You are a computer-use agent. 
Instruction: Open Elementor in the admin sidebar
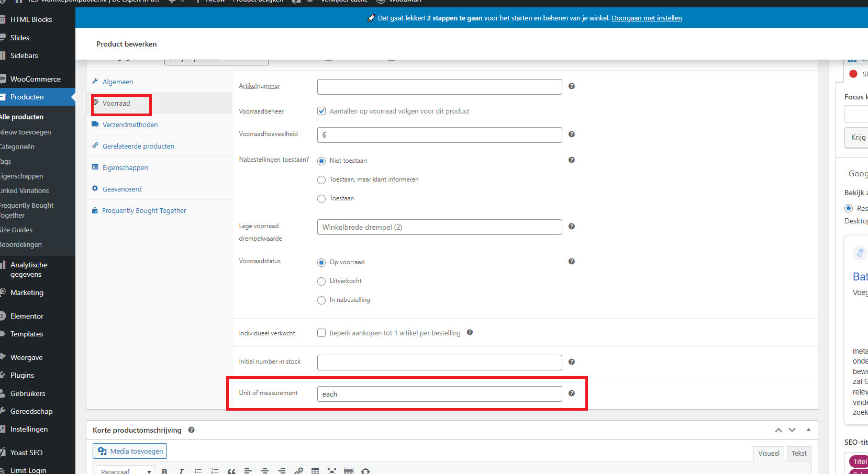(27, 316)
